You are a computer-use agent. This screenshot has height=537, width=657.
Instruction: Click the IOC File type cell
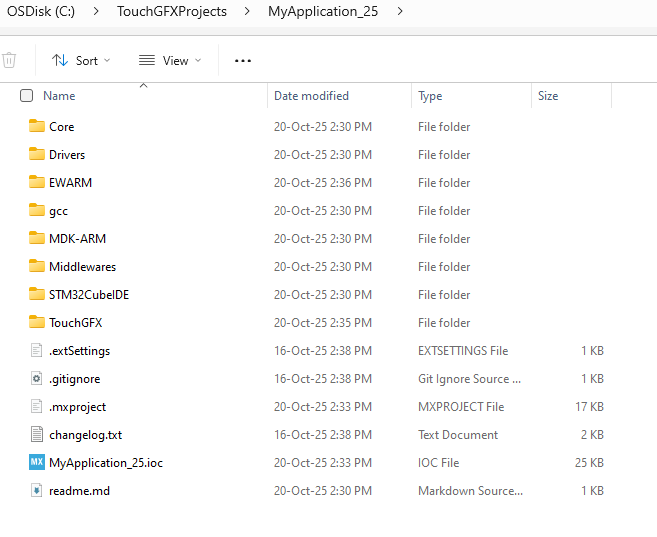pyautogui.click(x=439, y=463)
